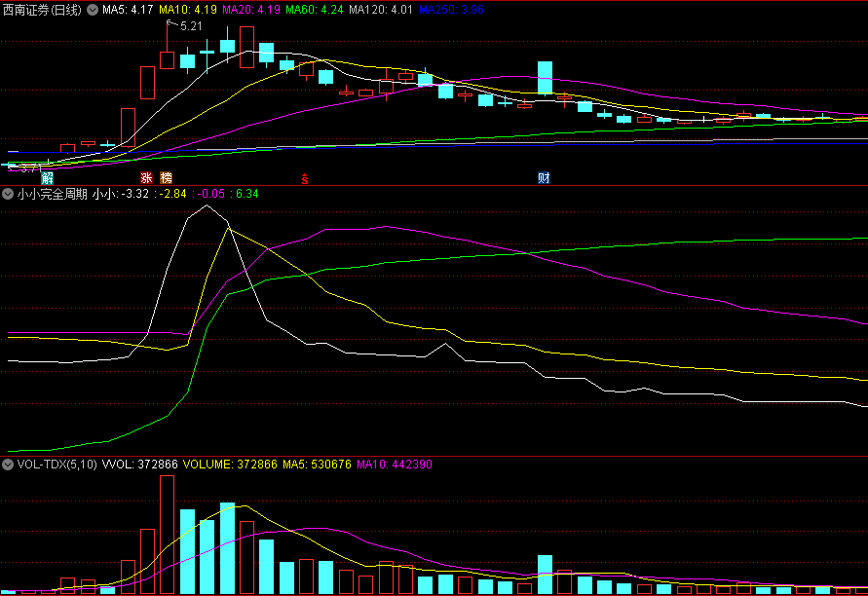Select the MA5: 4.17 label
Viewport: 868px width, 596px height.
tap(128, 10)
